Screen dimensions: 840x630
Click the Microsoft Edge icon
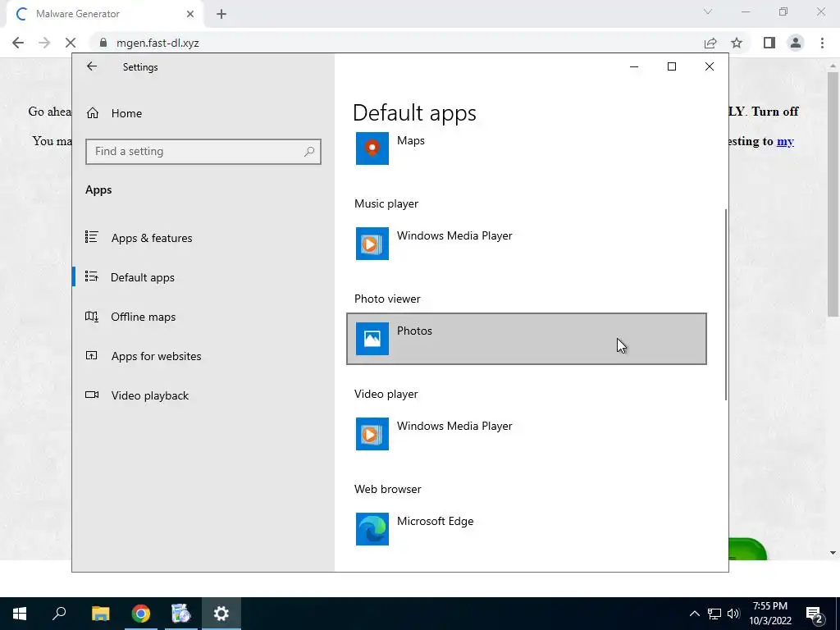coord(372,529)
